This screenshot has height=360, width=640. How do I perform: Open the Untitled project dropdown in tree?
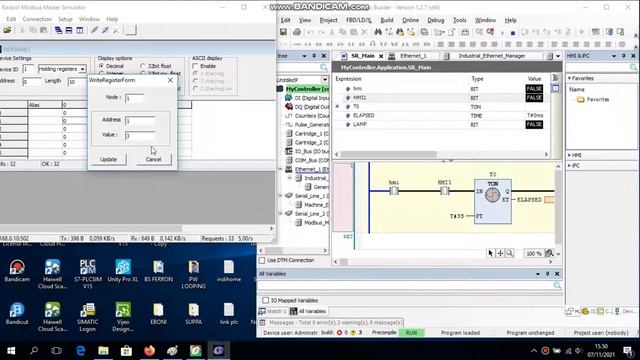coord(324,80)
